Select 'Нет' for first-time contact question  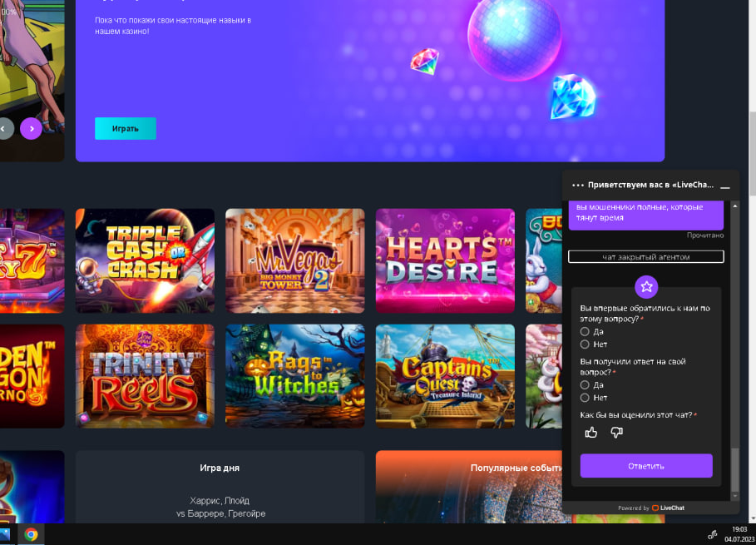[585, 344]
